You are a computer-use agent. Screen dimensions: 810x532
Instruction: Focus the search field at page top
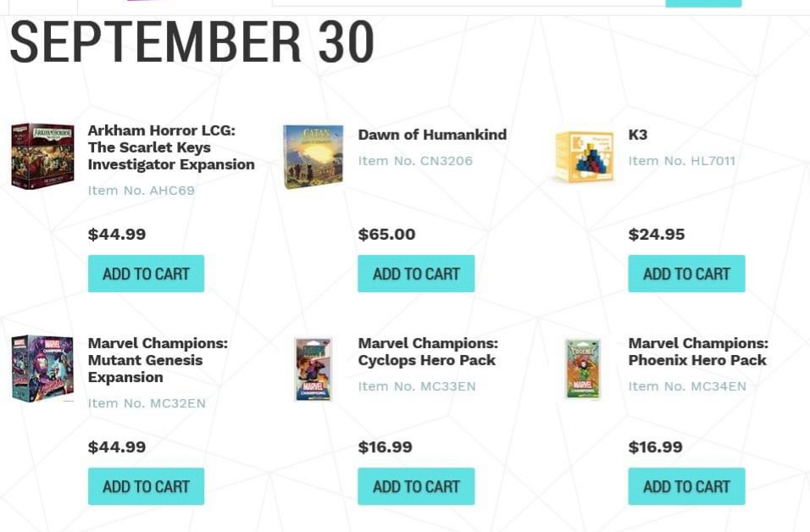coord(469,3)
